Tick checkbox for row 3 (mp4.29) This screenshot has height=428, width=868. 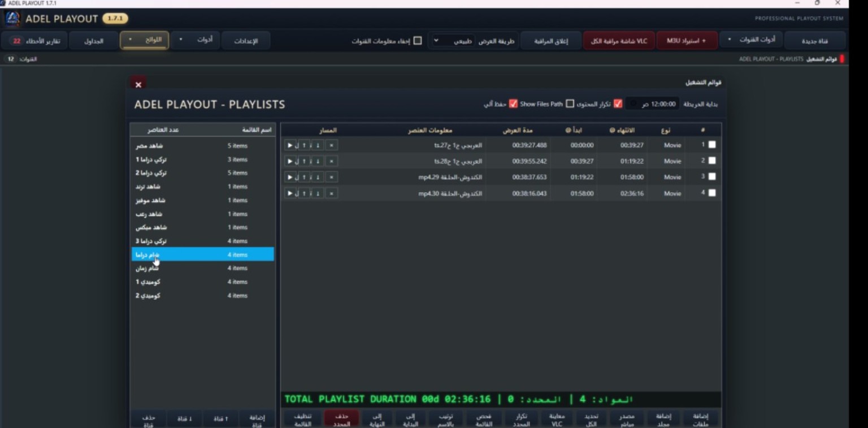pos(712,176)
